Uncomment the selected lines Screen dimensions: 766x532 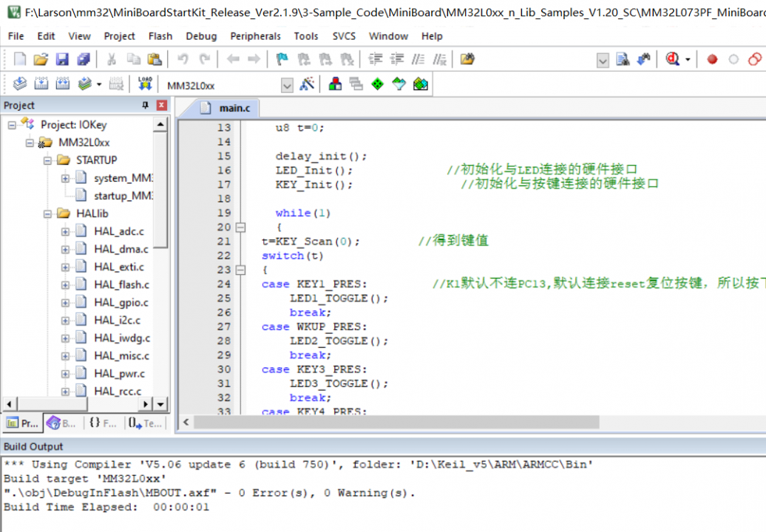pyautogui.click(x=440, y=59)
